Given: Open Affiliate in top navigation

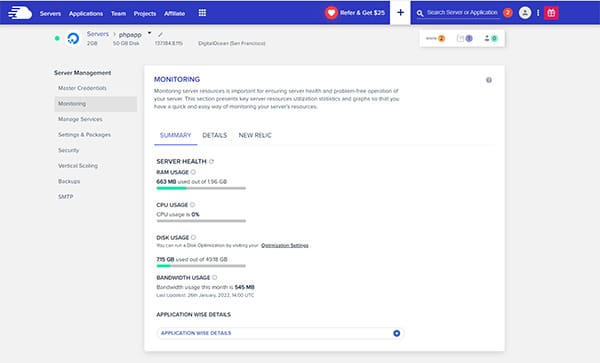Looking at the screenshot, I should pos(174,13).
